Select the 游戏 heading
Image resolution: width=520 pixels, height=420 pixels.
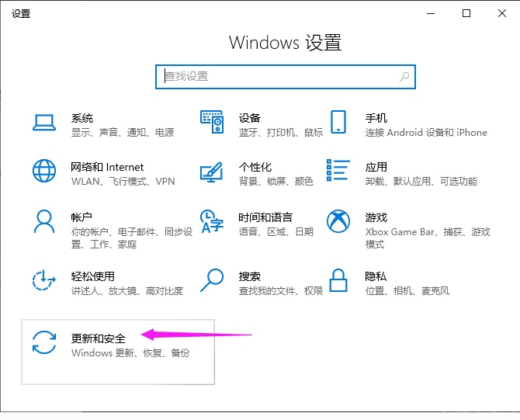[x=376, y=217]
